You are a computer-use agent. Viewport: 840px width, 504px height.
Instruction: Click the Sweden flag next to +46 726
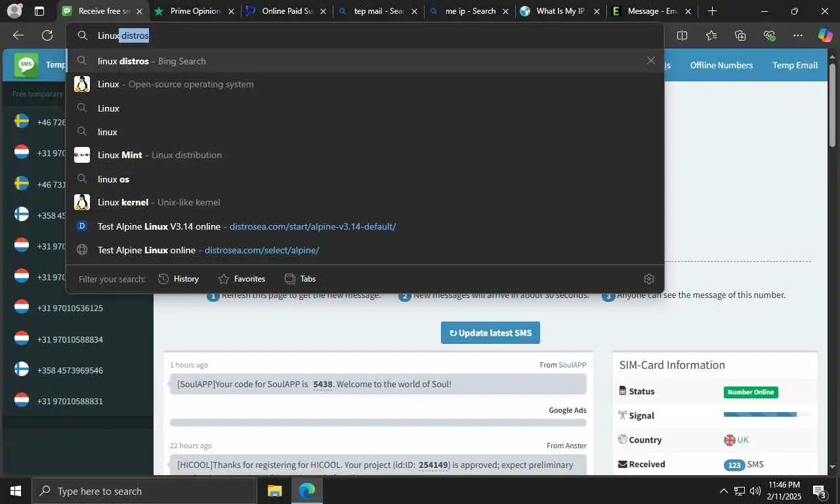pos(22,121)
